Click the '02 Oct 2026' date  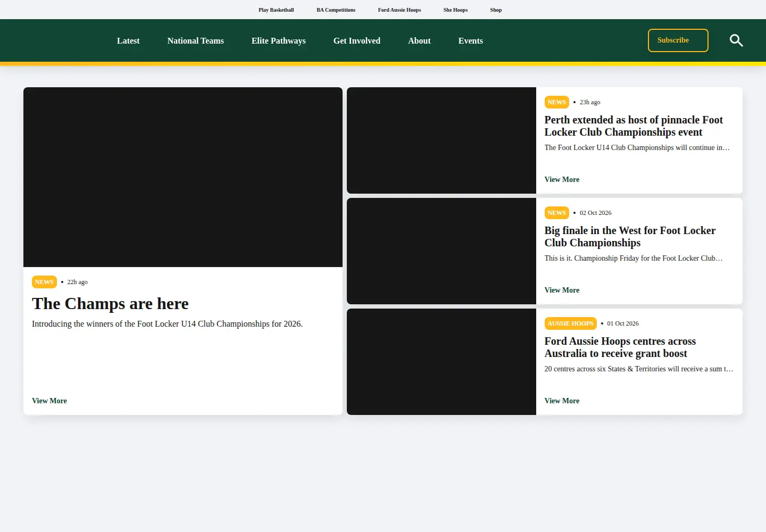click(x=595, y=213)
